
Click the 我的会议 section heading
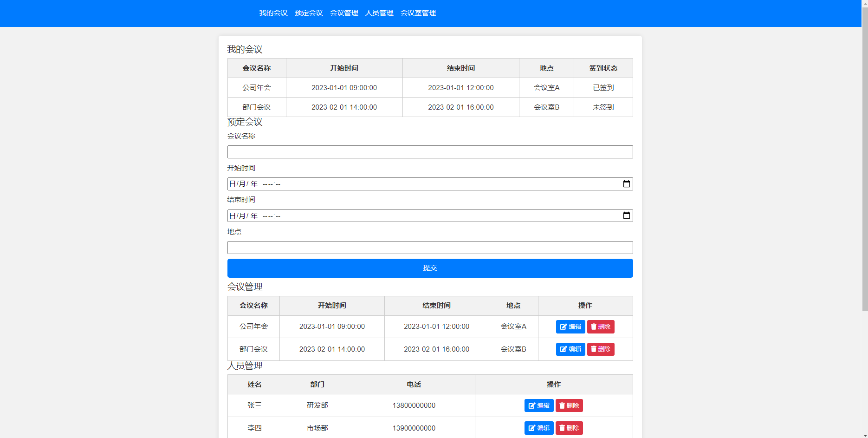pyautogui.click(x=245, y=49)
